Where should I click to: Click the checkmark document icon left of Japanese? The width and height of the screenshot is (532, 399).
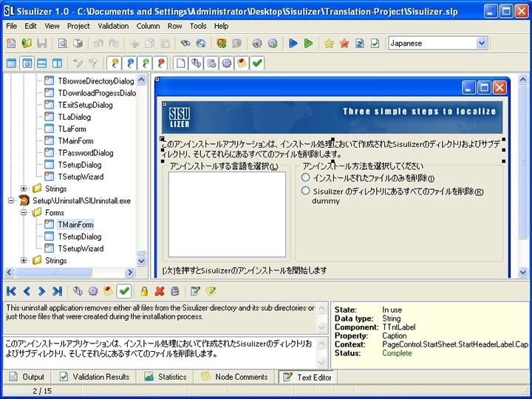pyautogui.click(x=375, y=43)
